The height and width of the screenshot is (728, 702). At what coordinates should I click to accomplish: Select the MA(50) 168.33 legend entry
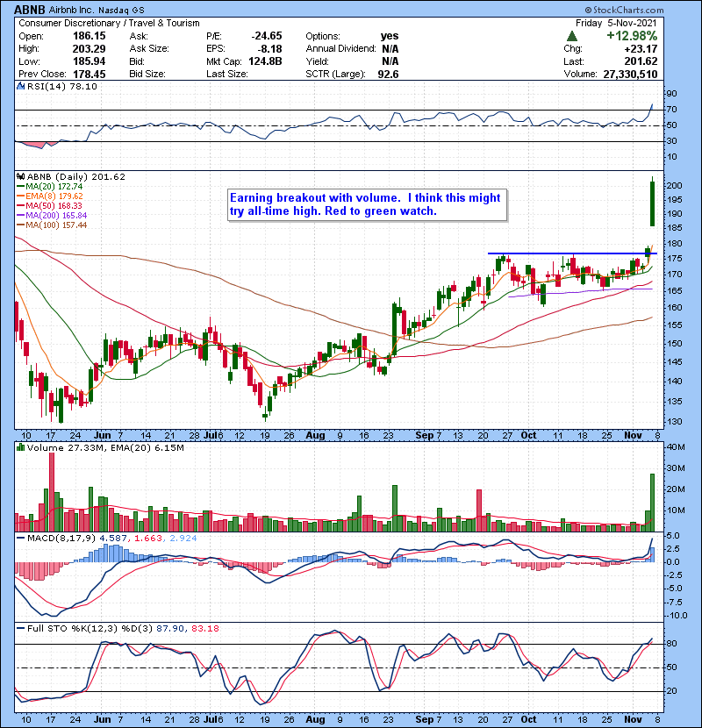(x=49, y=205)
